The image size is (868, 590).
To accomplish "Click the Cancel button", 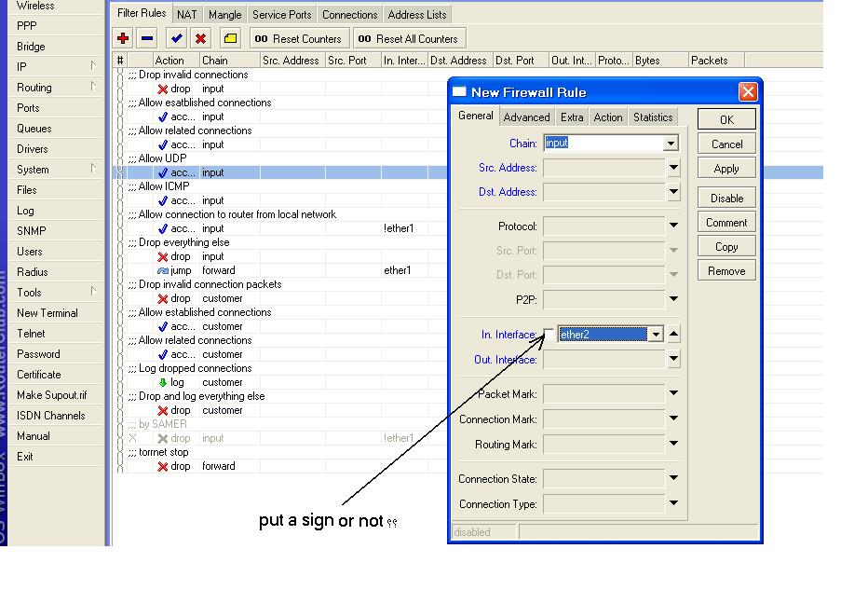I will click(726, 144).
